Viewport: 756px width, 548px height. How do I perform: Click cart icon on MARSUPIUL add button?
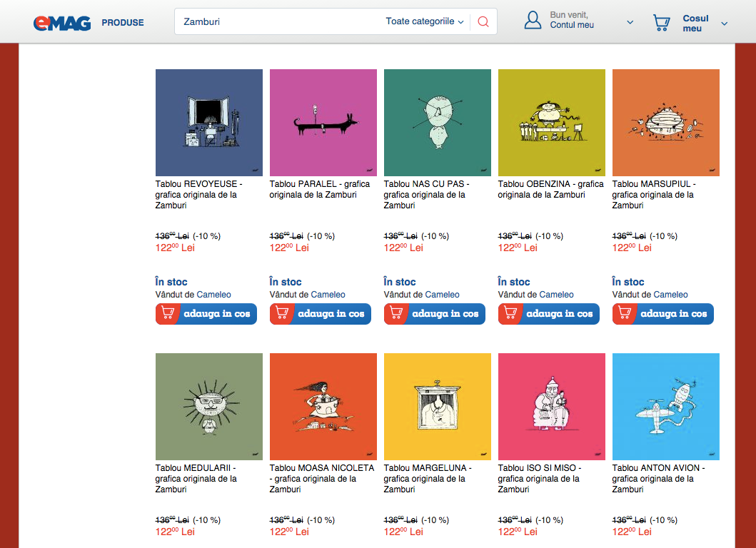click(x=625, y=313)
